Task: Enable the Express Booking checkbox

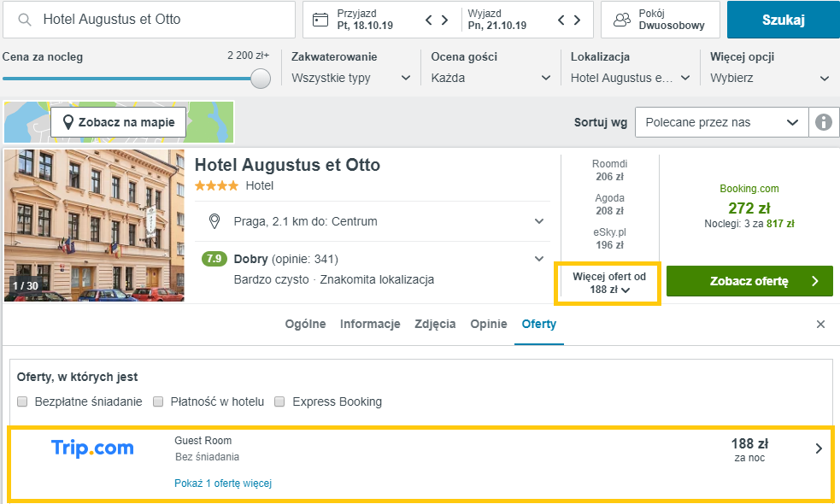Action: [x=279, y=401]
